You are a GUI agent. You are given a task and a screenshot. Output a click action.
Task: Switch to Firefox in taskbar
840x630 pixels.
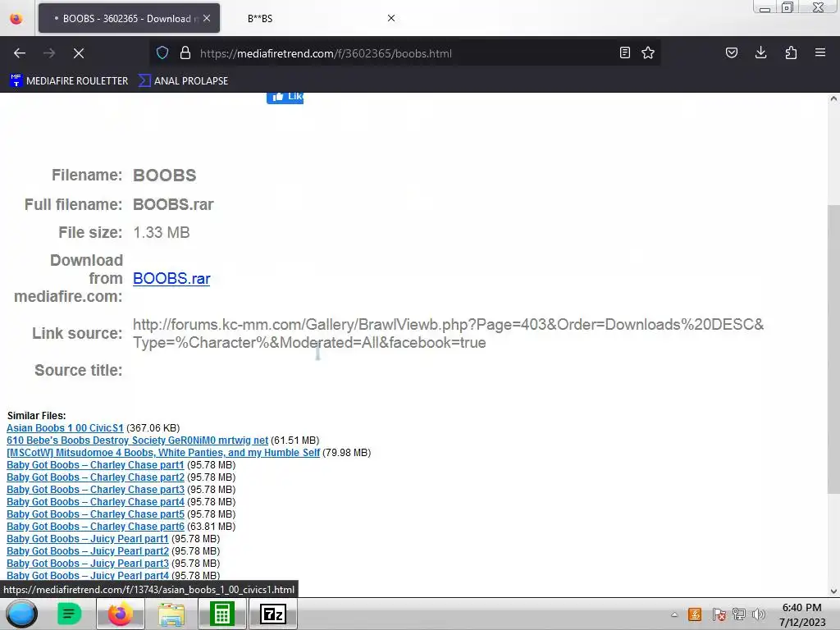click(x=120, y=614)
